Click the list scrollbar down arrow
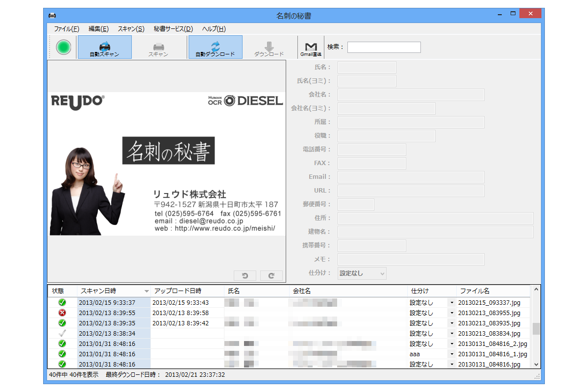Screen dimensions: 588x392 [536, 364]
